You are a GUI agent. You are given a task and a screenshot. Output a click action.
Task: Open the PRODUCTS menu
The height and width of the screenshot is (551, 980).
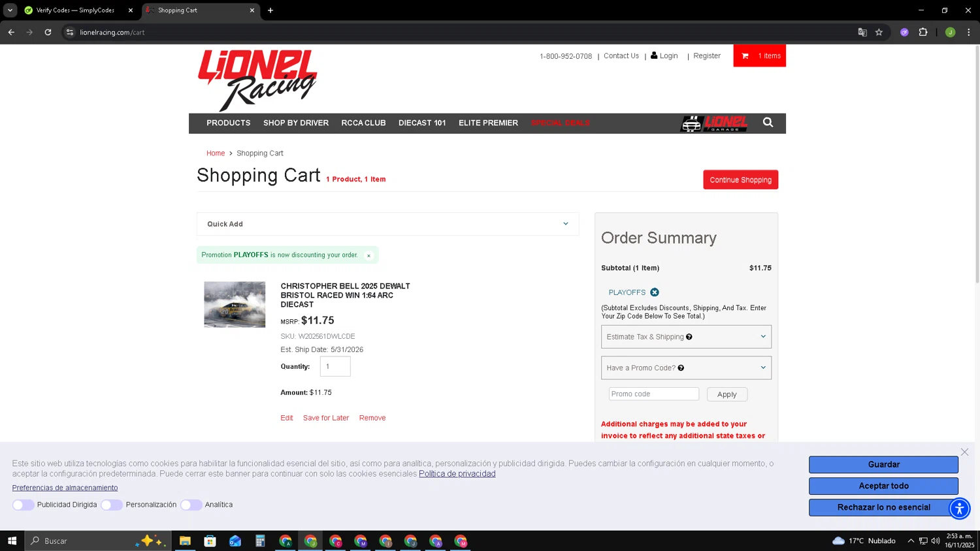(229, 123)
